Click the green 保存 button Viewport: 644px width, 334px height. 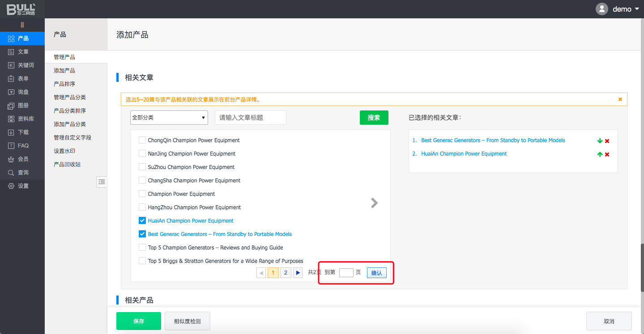139,321
